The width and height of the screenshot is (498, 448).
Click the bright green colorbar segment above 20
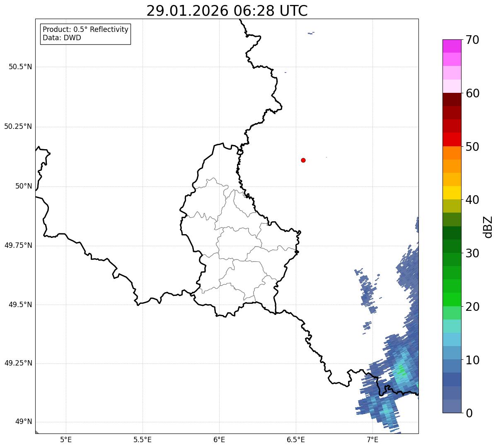452,300
